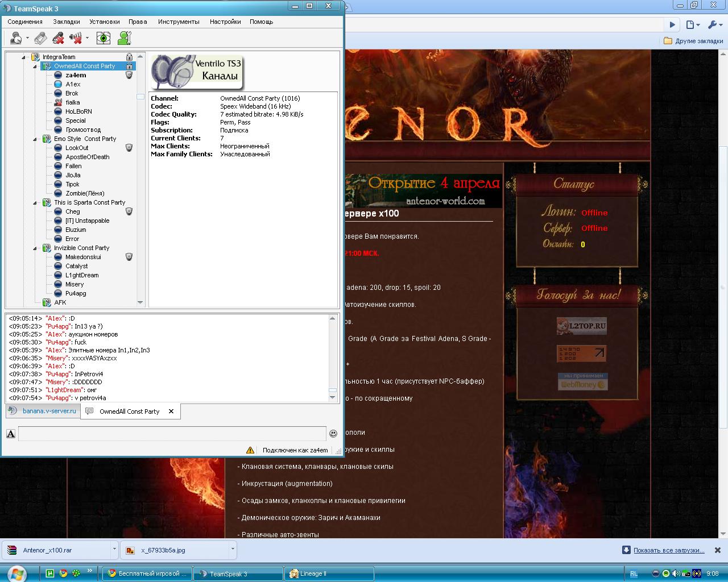Open the Инструменты menu
The height and width of the screenshot is (582, 728).
[179, 22]
